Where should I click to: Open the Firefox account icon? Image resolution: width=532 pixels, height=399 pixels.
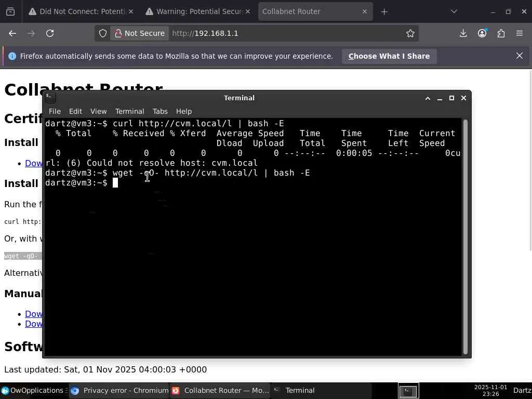(x=482, y=33)
